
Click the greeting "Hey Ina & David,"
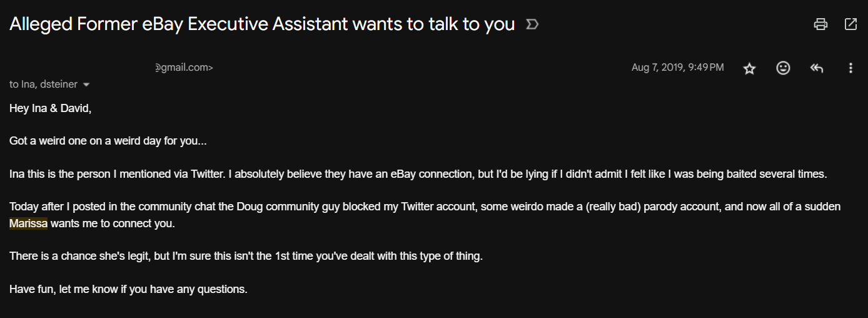[x=51, y=108]
